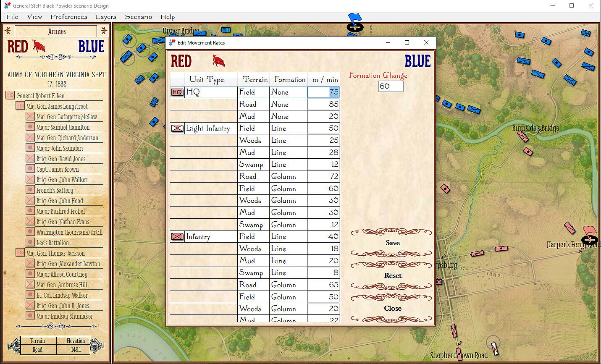Click the 'Terrain' column header in the table
The width and height of the screenshot is (601, 364).
click(x=253, y=79)
